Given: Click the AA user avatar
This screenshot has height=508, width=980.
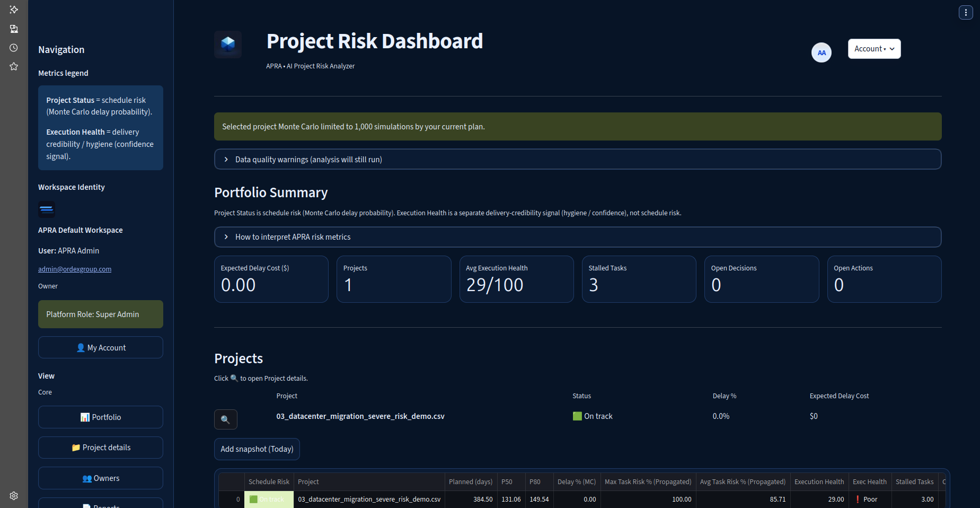Looking at the screenshot, I should 822,52.
